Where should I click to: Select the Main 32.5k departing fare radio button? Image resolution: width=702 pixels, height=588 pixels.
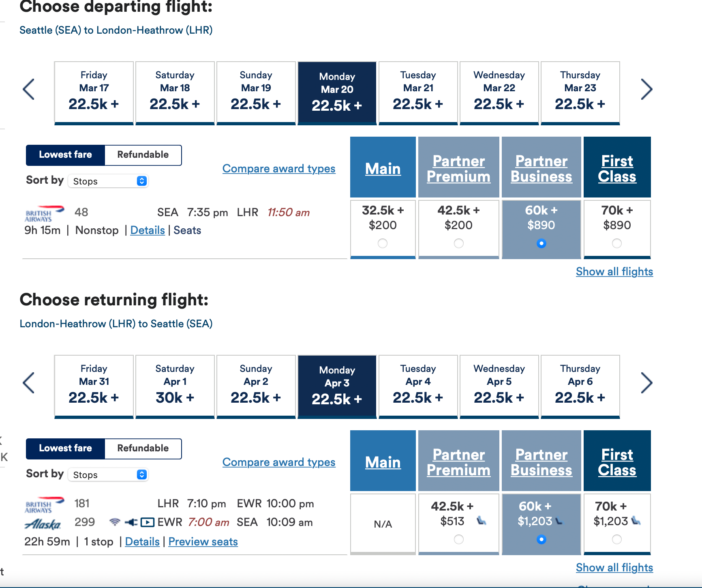coord(382,243)
